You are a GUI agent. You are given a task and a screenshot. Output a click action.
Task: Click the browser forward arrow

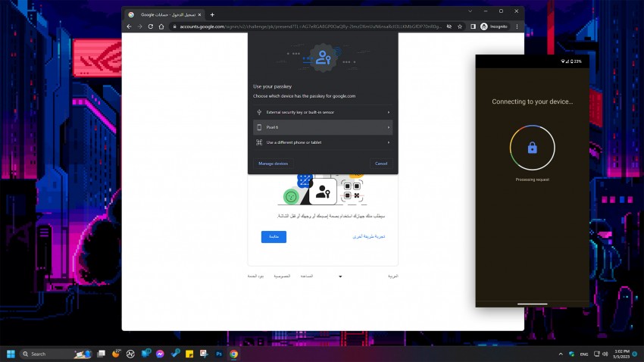[139, 27]
